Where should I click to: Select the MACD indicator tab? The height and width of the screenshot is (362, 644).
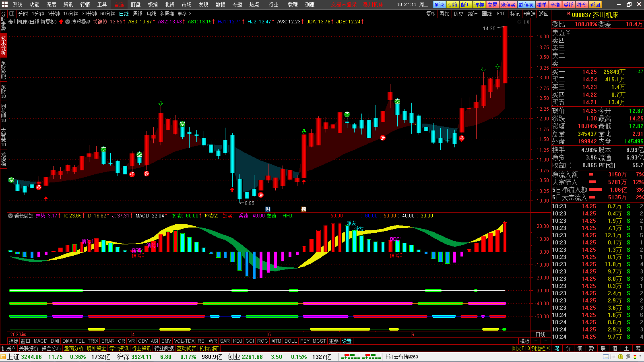coord(41,341)
